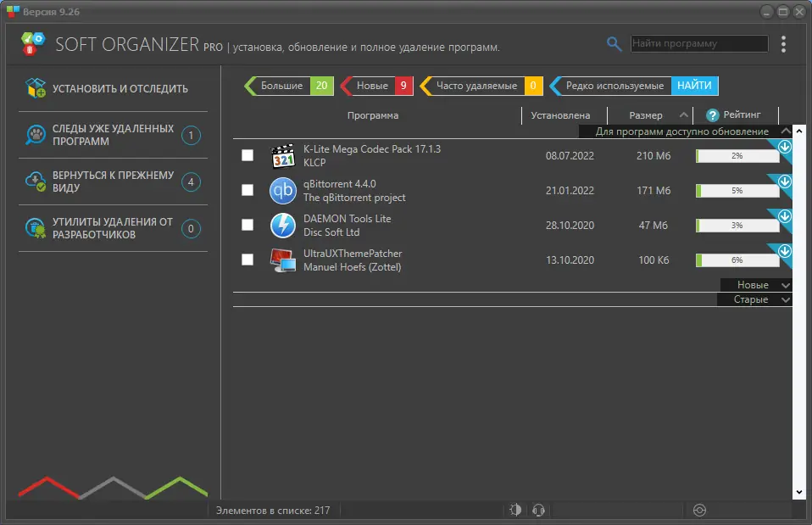This screenshot has width=812, height=525.
Task: Click the UltraUXThemePatcher icon
Action: pyautogui.click(x=283, y=260)
